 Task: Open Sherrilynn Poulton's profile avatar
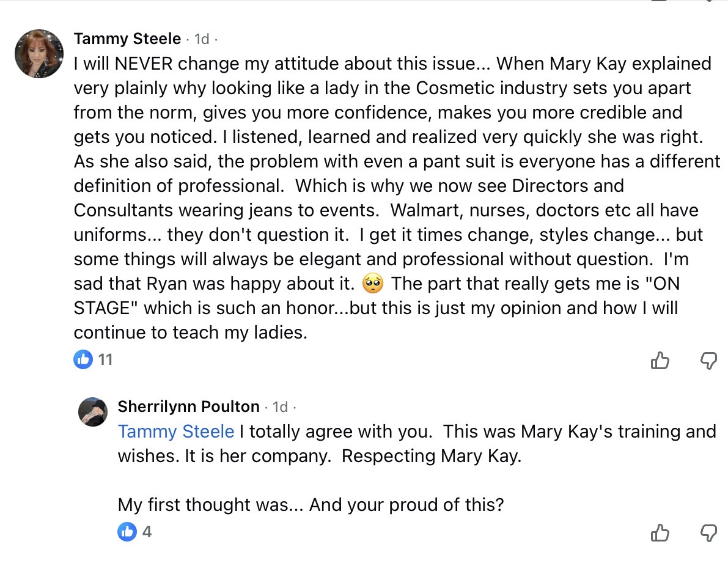(93, 411)
